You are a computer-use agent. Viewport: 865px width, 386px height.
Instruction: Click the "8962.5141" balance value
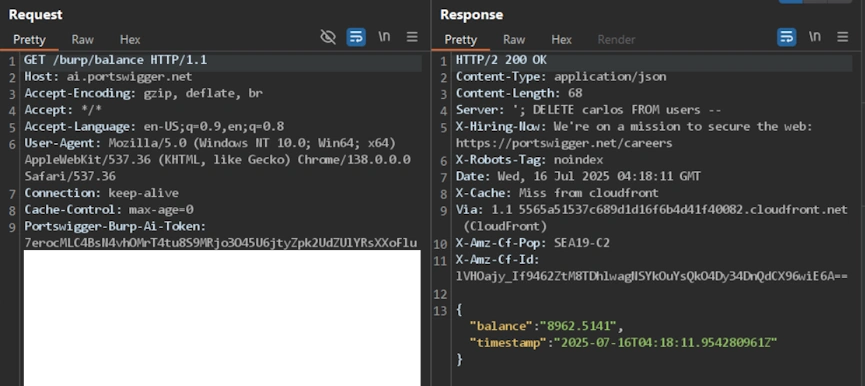[578, 326]
